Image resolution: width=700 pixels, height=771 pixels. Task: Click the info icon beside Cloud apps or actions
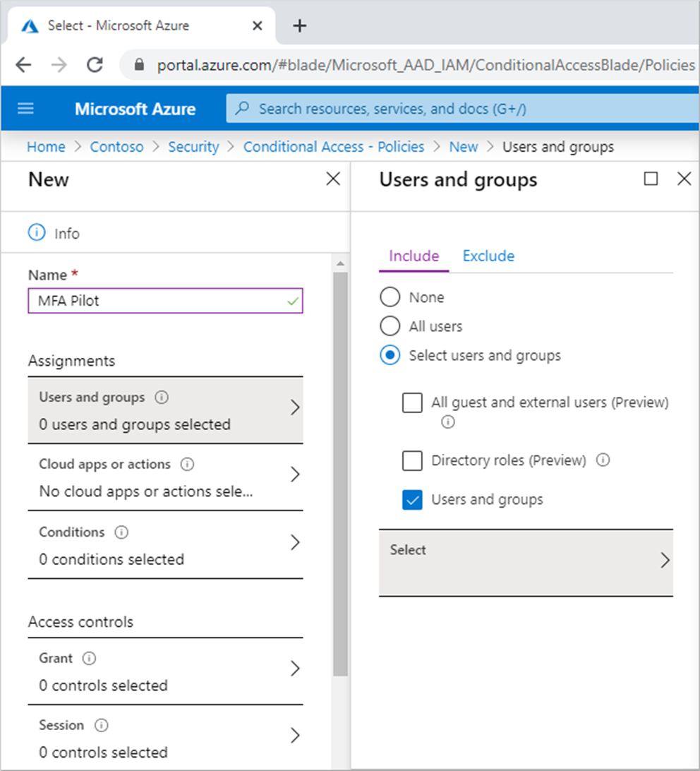tap(187, 465)
